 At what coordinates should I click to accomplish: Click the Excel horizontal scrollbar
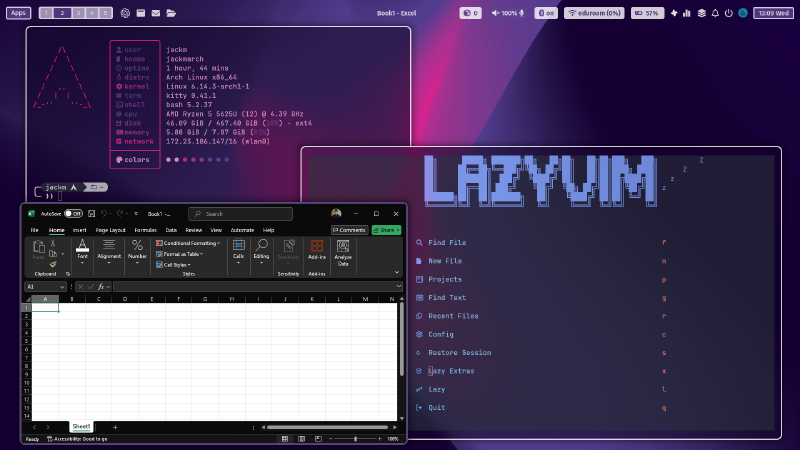tap(328, 427)
